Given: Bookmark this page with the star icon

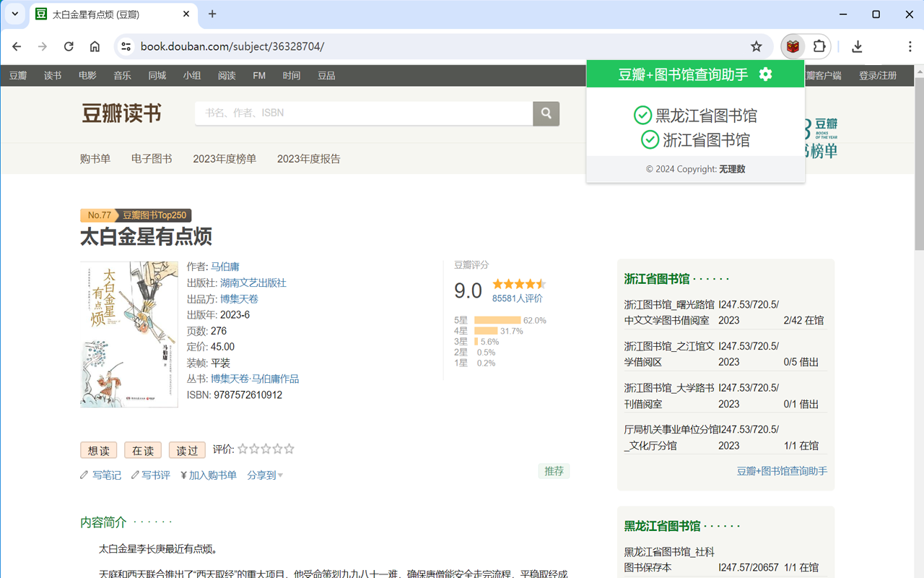Looking at the screenshot, I should click(x=756, y=46).
